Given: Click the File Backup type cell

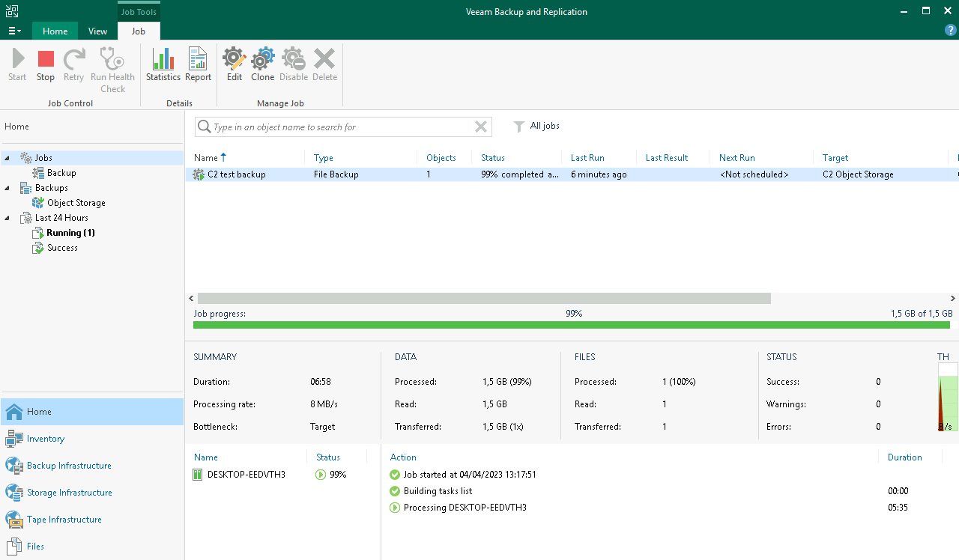Looking at the screenshot, I should [336, 174].
